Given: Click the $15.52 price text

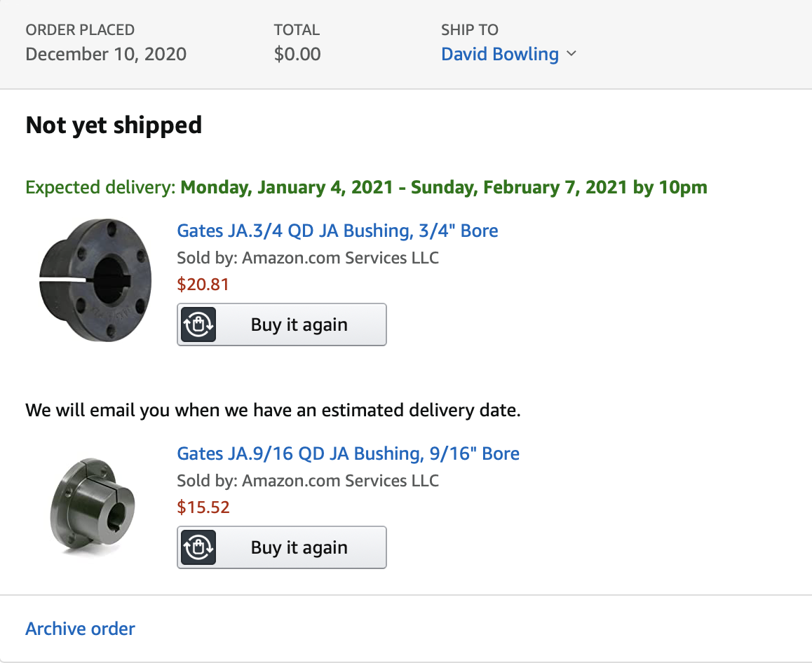Looking at the screenshot, I should pos(203,507).
